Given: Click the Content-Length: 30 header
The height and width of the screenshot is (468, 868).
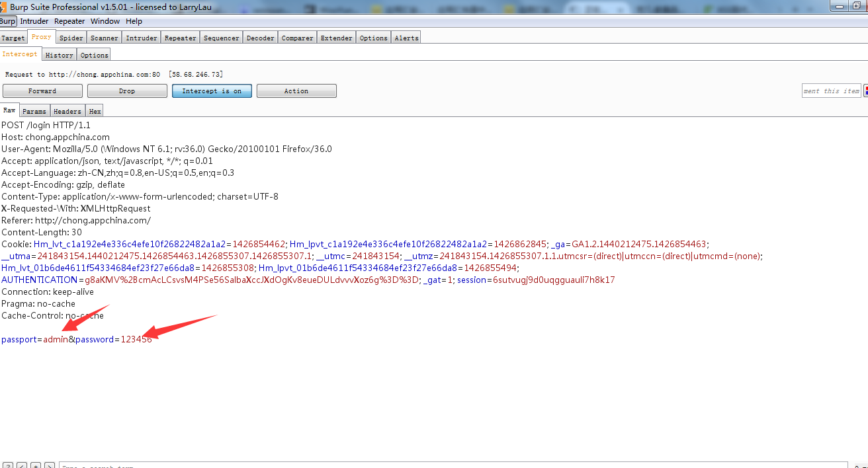Looking at the screenshot, I should [42, 232].
